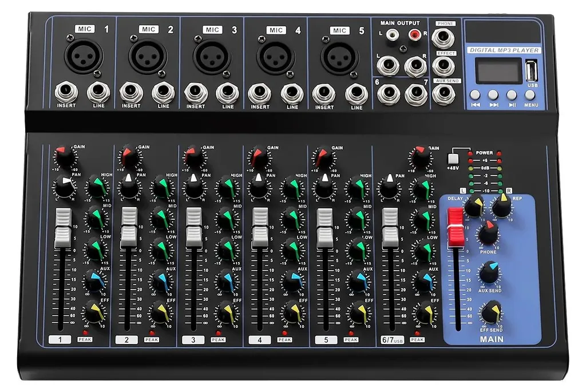Image resolution: width=586 pixels, height=392 pixels.
Task: Click the channel 3 PAN knob
Action: 194,188
